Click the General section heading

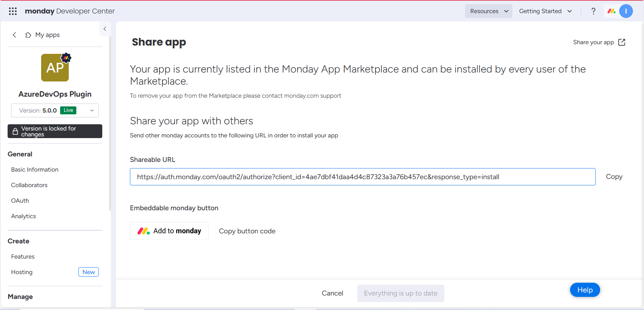(20, 154)
